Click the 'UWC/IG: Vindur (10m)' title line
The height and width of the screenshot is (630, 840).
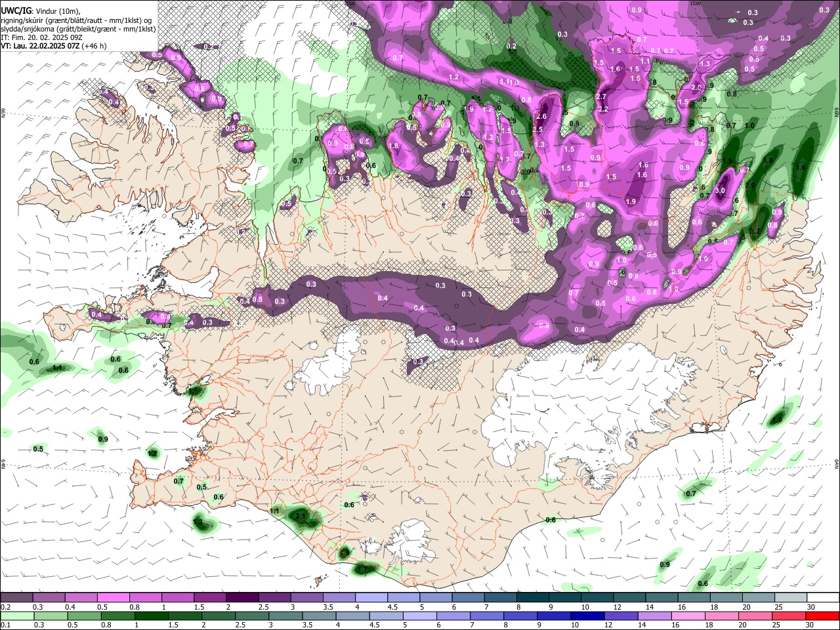41,11
